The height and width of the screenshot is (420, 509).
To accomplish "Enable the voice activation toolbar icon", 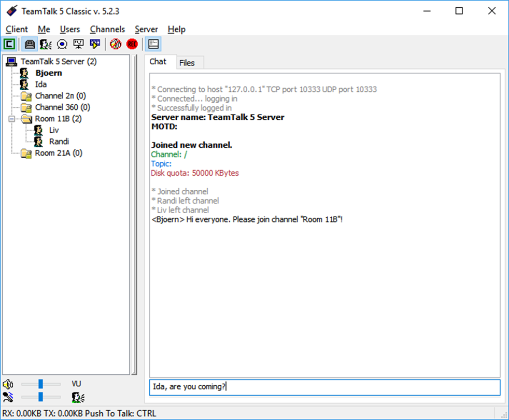I will click(46, 44).
